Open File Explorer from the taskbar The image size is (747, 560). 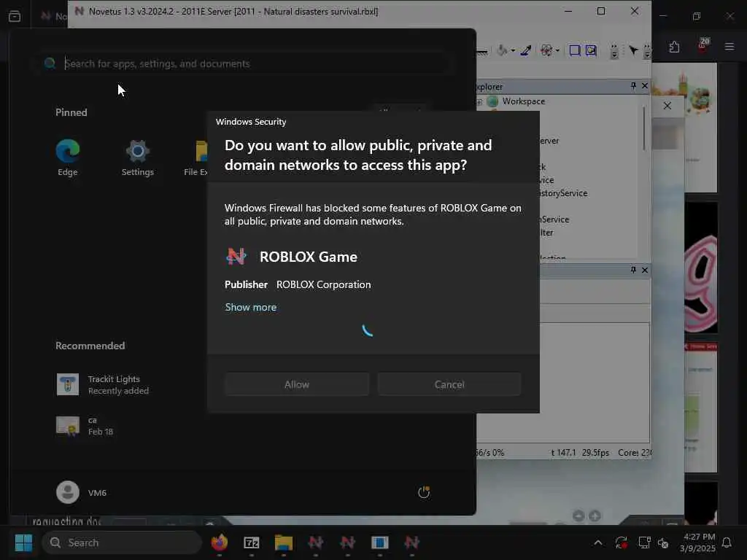[x=284, y=542]
